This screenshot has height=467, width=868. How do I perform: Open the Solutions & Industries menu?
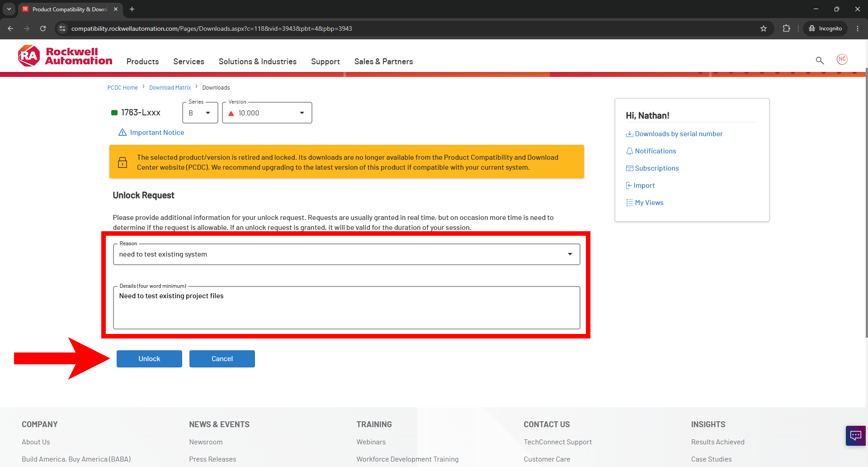pos(258,62)
